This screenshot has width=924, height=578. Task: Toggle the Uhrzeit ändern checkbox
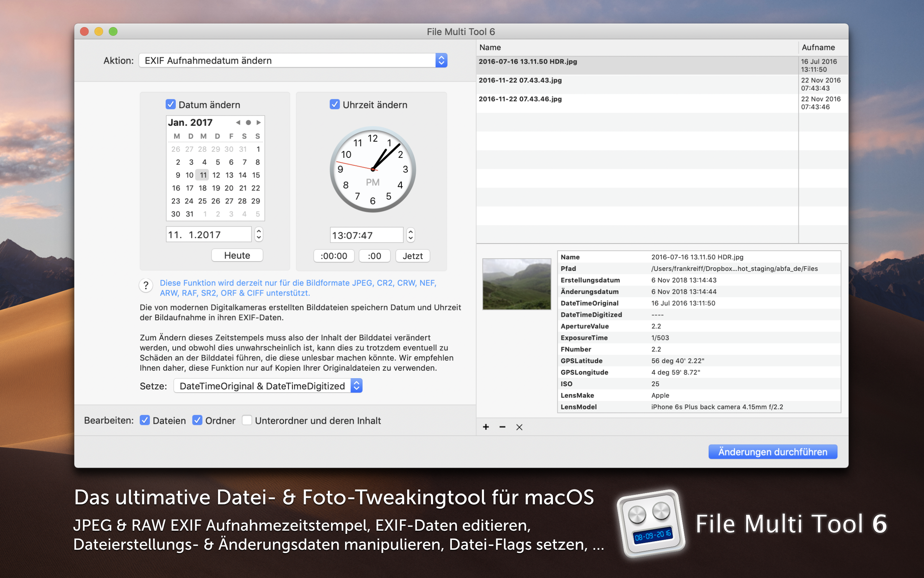point(335,104)
